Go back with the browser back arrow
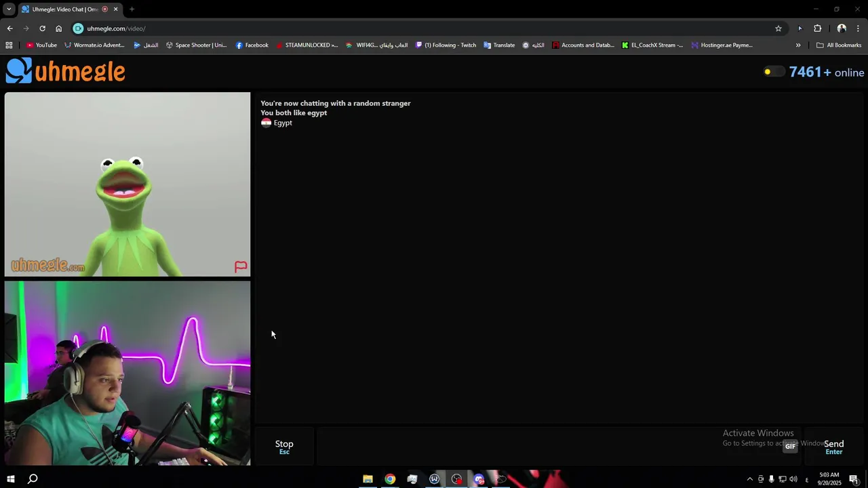The width and height of the screenshot is (868, 488). click(x=9, y=28)
